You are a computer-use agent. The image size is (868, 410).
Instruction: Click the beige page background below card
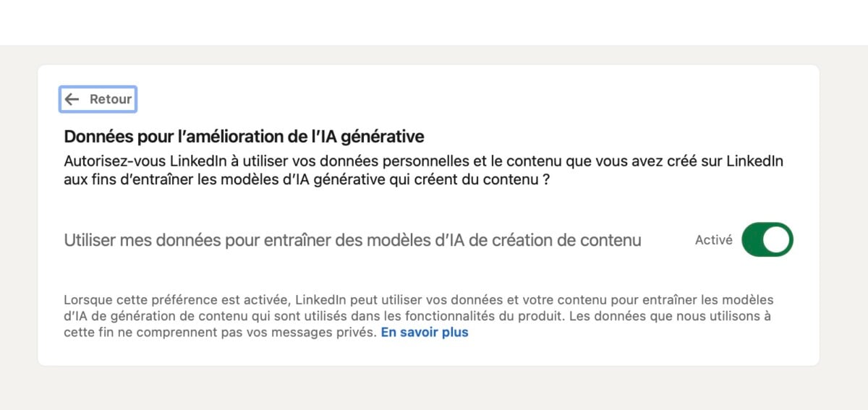434,390
